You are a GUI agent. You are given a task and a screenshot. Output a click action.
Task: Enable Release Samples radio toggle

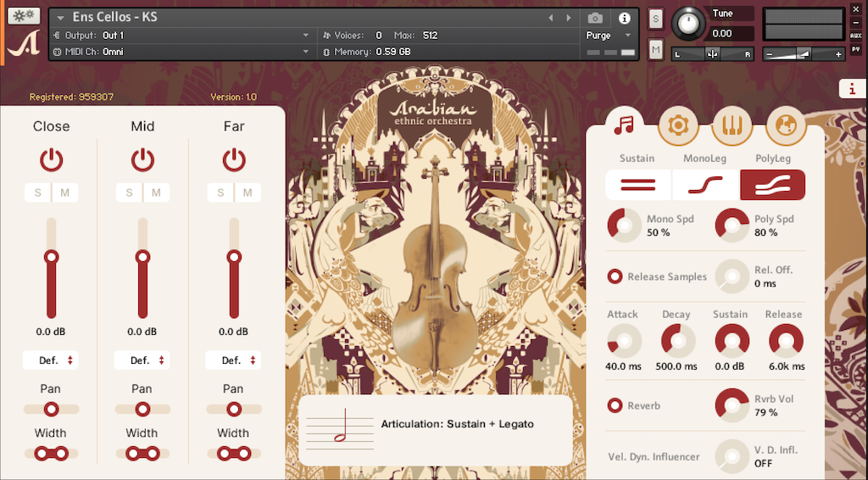click(615, 276)
